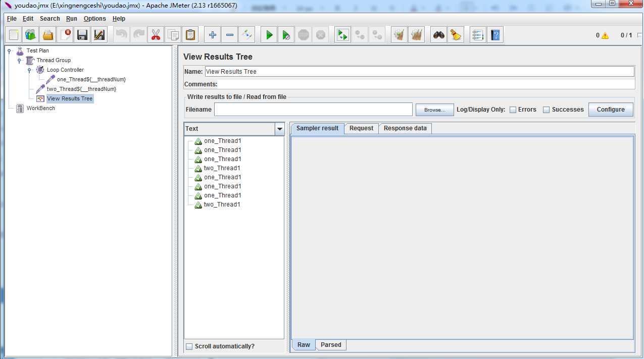Click into the Filename input field

tap(313, 110)
